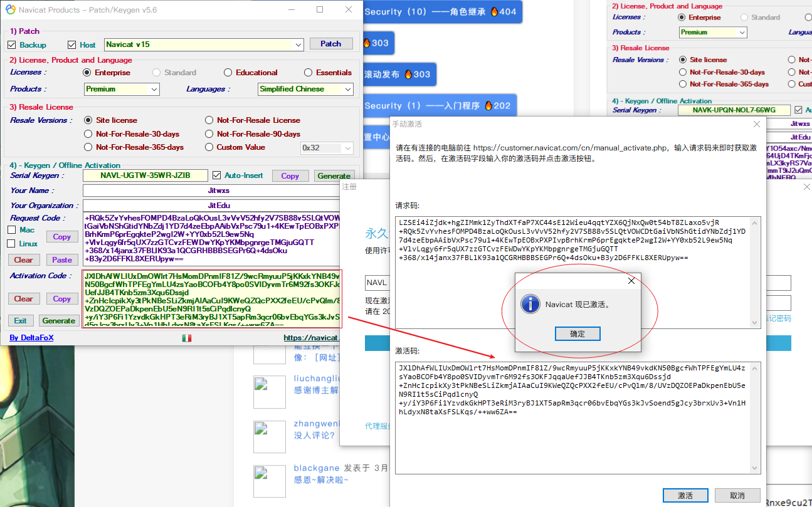Viewport: 812px width, 507px height.
Task: Select the Essentials license radio button
Action: [x=308, y=73]
